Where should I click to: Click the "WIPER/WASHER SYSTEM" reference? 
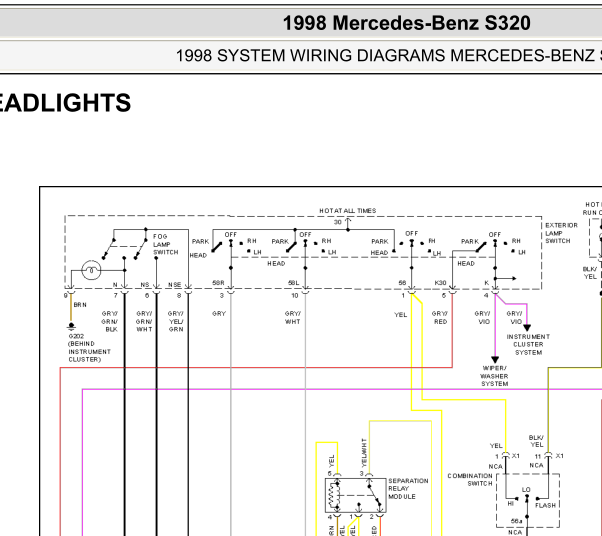[494, 376]
